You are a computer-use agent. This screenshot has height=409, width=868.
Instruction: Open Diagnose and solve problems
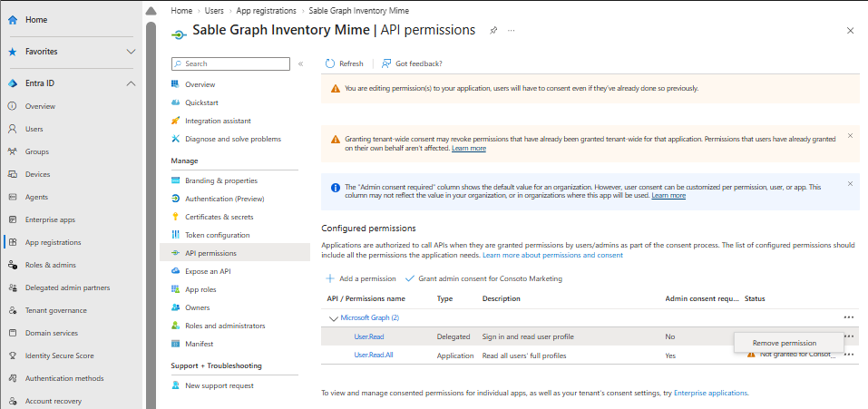pos(233,139)
